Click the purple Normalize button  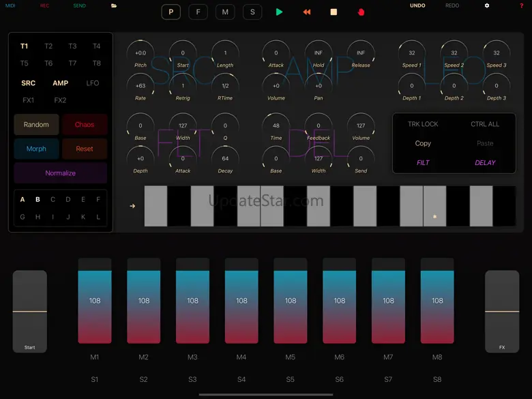click(x=61, y=173)
